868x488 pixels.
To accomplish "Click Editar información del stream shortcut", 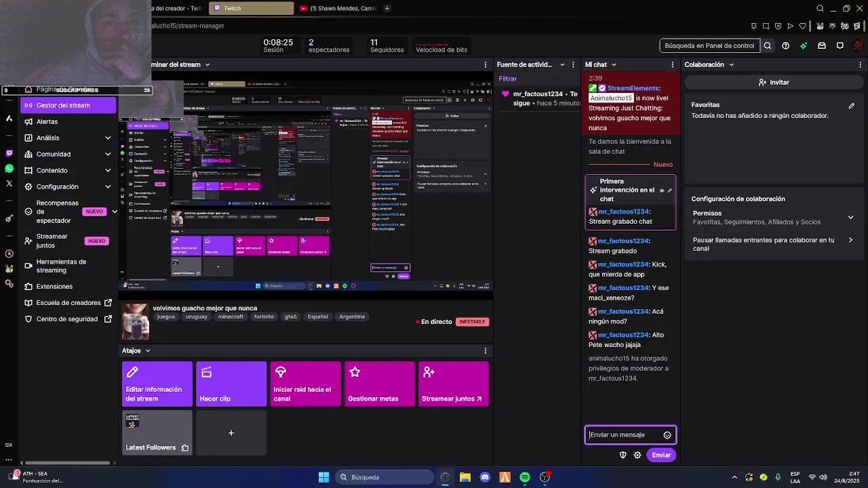I will click(157, 384).
